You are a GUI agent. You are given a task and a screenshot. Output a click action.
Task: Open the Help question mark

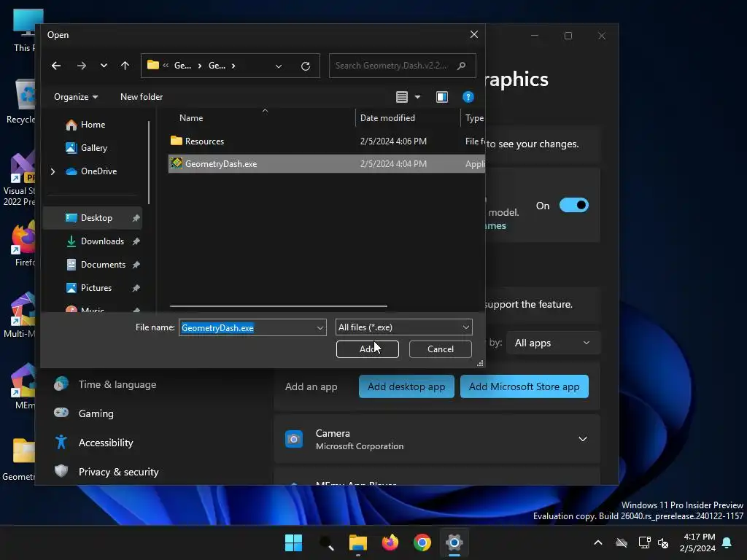(x=468, y=97)
